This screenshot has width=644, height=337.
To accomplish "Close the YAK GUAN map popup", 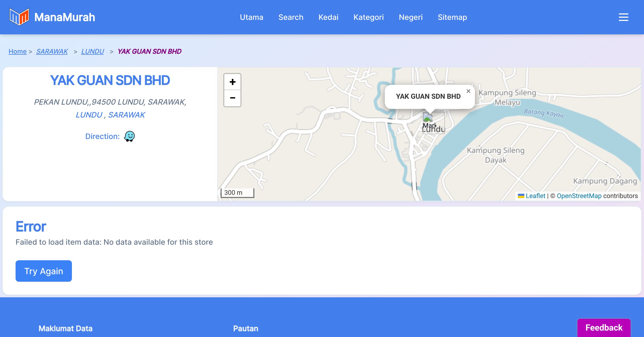I will coord(468,91).
